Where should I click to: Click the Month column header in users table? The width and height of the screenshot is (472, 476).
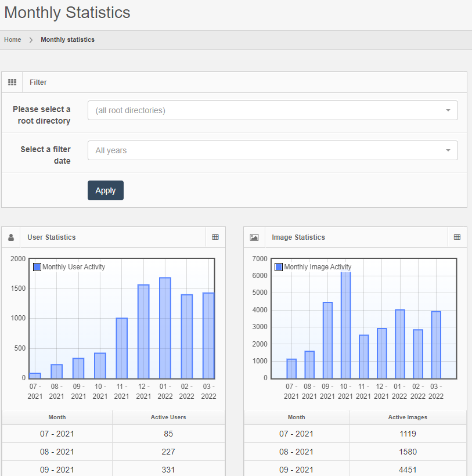[x=57, y=417]
